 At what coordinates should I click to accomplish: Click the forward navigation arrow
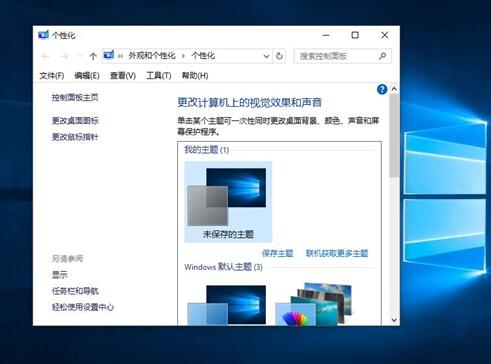click(x=64, y=56)
